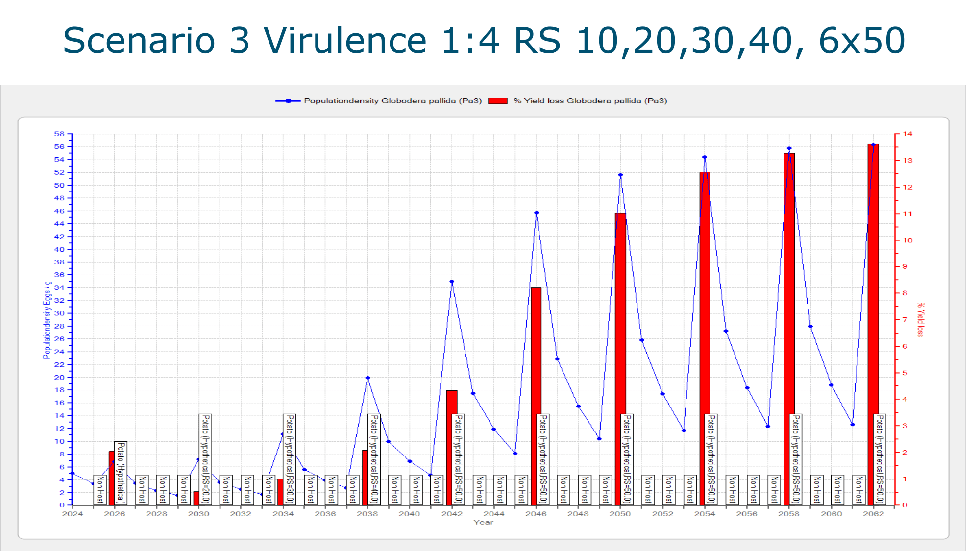This screenshot has height=551, width=980.
Task: Click the blue population density legend marker
Action: point(288,101)
